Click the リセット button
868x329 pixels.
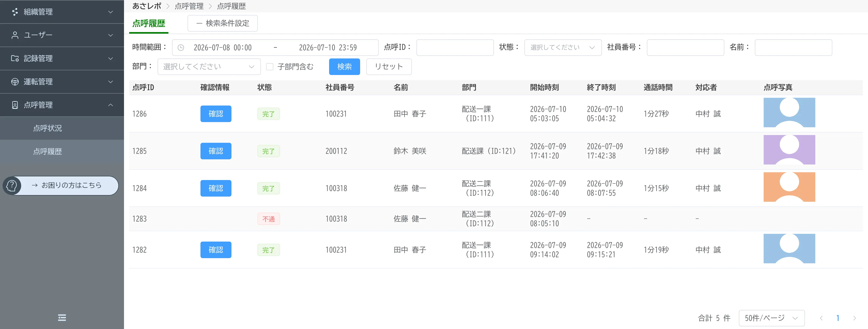coord(389,67)
